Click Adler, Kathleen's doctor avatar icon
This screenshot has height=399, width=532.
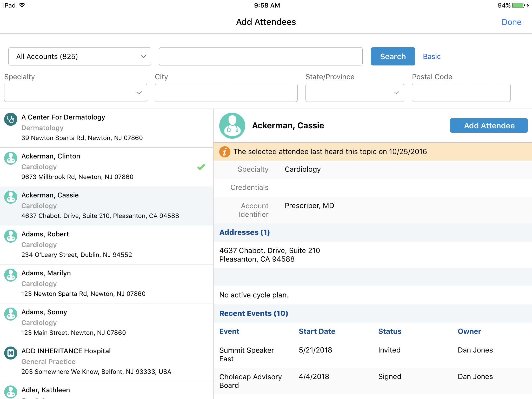(x=11, y=392)
